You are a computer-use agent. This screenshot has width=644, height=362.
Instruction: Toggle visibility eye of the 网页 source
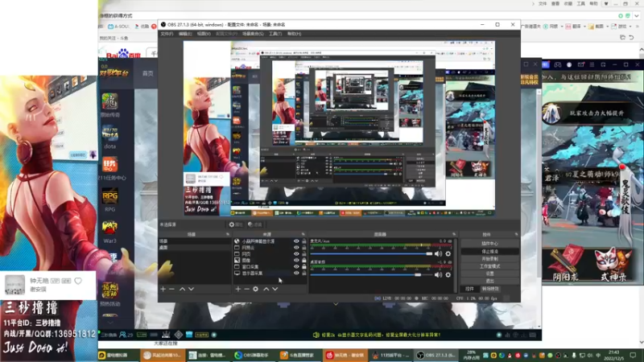(x=296, y=254)
